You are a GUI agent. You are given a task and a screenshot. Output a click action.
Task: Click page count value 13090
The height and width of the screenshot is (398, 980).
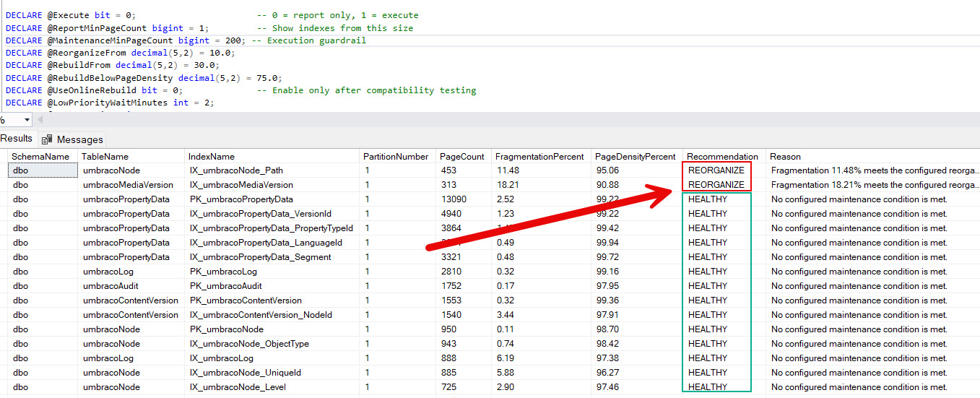[453, 199]
